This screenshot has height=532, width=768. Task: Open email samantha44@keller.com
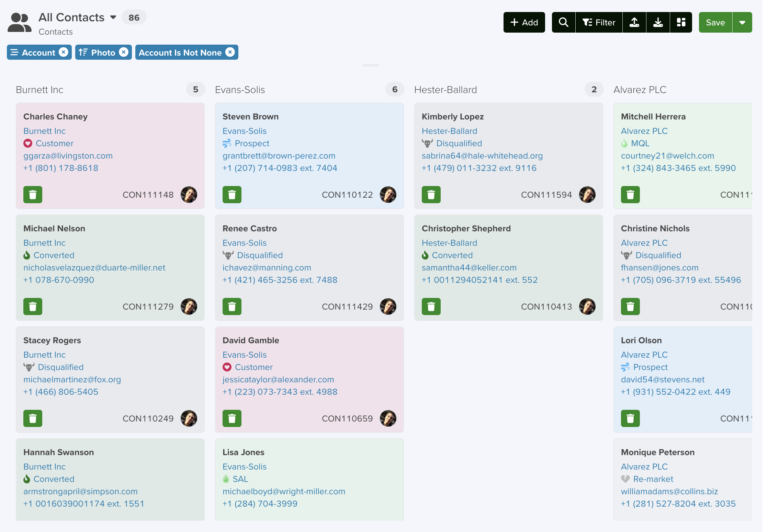(469, 267)
